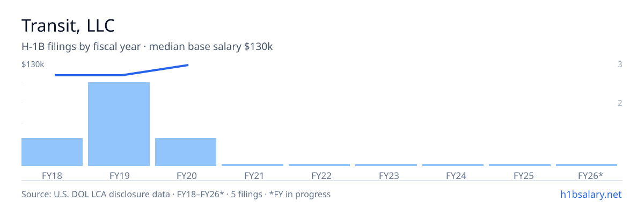The image size is (644, 215).
Task: Click the FY20 filings bar
Action: (x=186, y=152)
